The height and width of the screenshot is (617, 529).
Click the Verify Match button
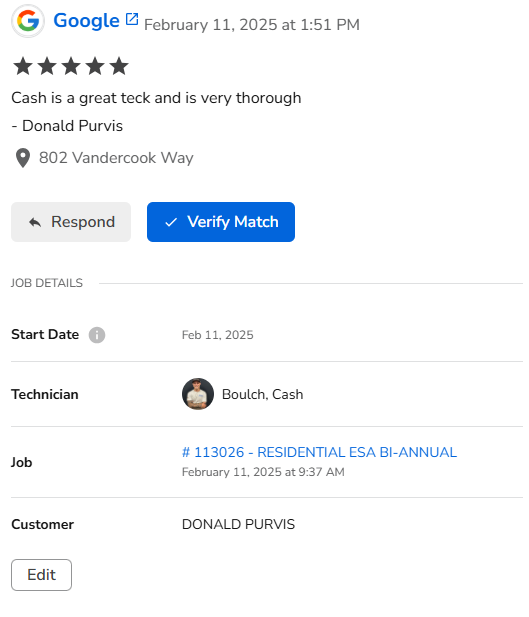point(221,222)
